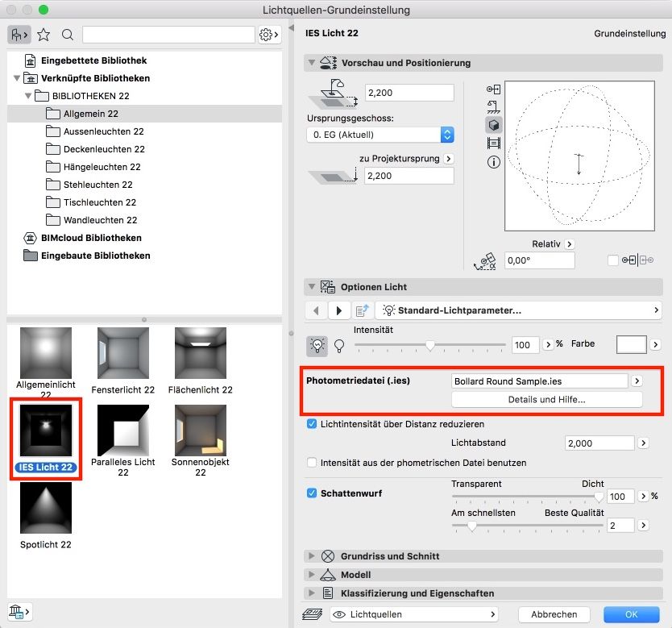Open the Relativ arrow menu
This screenshot has height=628, width=672.
coord(569,244)
